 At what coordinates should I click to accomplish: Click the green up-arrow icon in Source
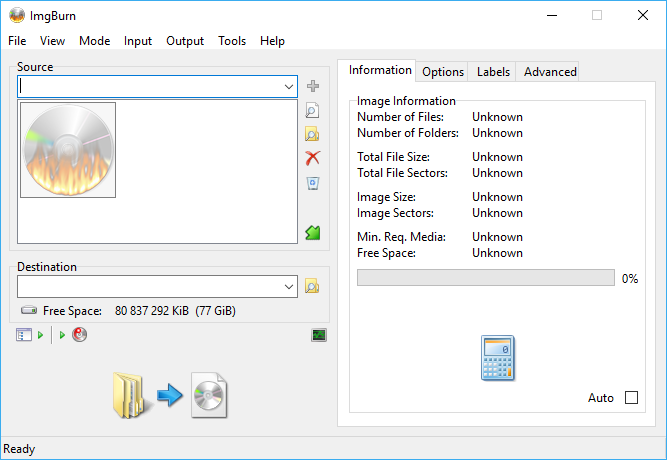coord(313,232)
